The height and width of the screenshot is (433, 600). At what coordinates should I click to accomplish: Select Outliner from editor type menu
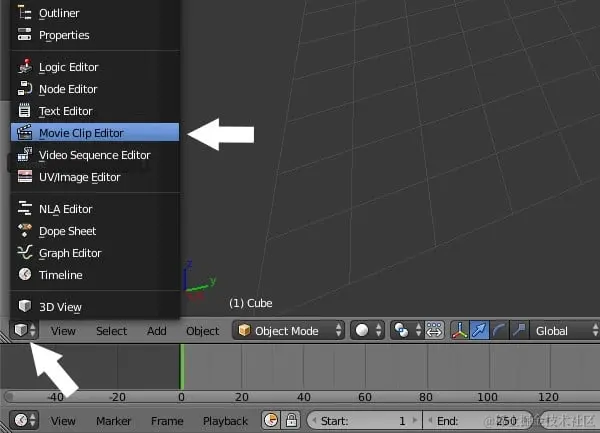(95, 13)
